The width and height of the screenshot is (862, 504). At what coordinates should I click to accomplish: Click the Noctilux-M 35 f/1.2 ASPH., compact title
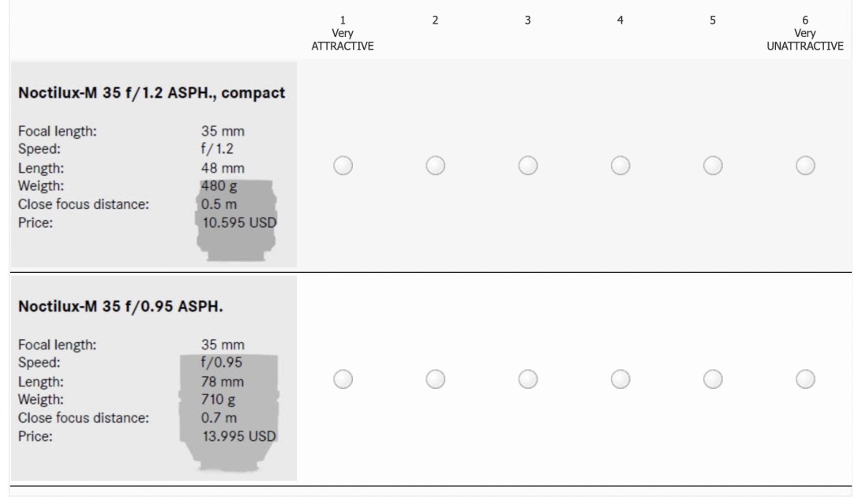(x=152, y=94)
